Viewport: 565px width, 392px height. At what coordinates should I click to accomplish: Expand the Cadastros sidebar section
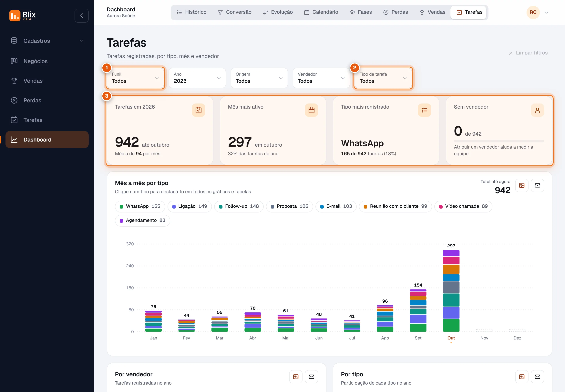tap(47, 41)
